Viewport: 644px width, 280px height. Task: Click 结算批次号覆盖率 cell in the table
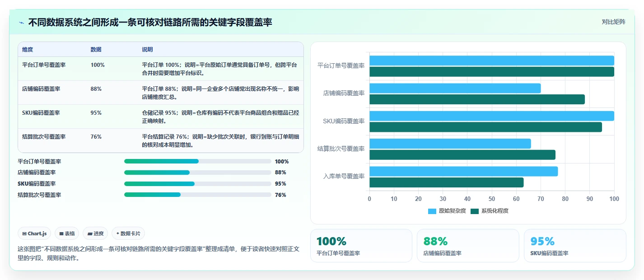(x=44, y=137)
